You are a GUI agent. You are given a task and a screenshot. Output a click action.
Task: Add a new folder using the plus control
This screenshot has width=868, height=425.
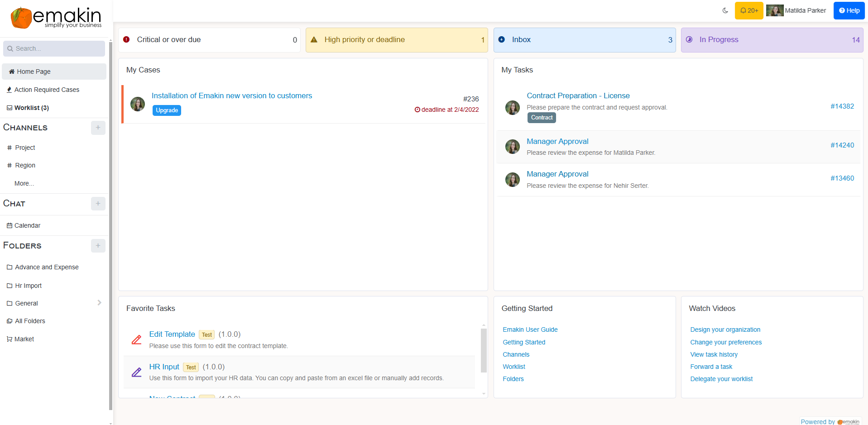point(98,245)
